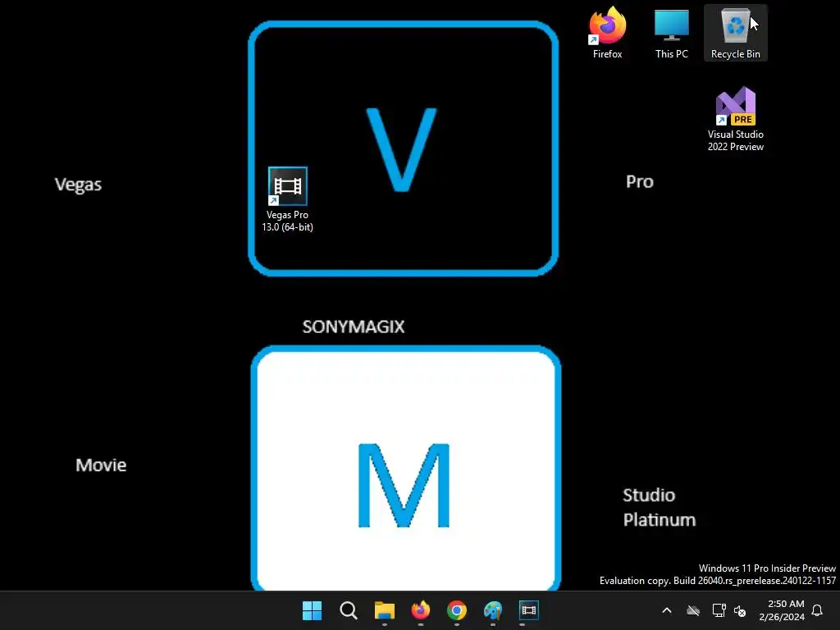Click the 'Recycle Bin' label text
This screenshot has height=630, width=840.
click(x=736, y=54)
